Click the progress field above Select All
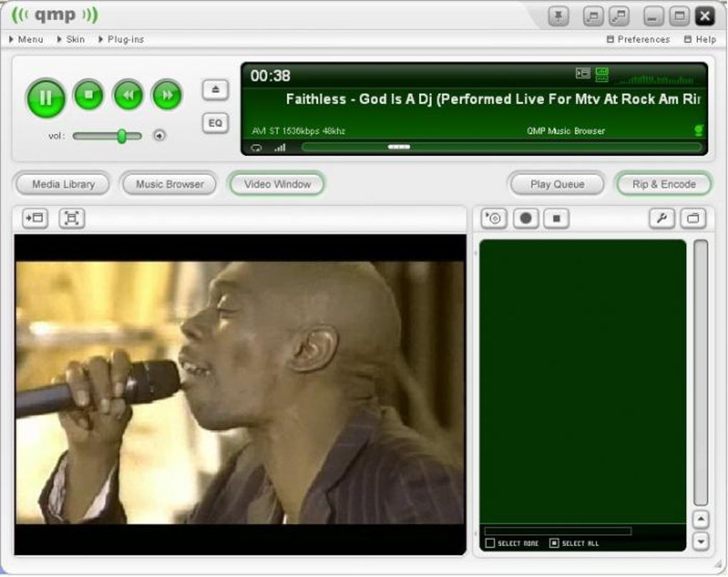 [x=557, y=531]
